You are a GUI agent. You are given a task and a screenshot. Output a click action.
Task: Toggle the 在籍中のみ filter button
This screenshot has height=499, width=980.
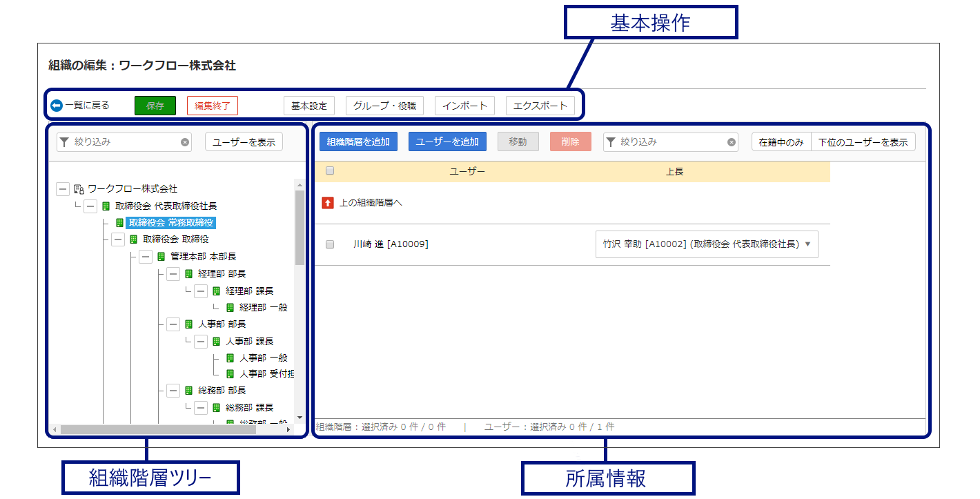781,142
